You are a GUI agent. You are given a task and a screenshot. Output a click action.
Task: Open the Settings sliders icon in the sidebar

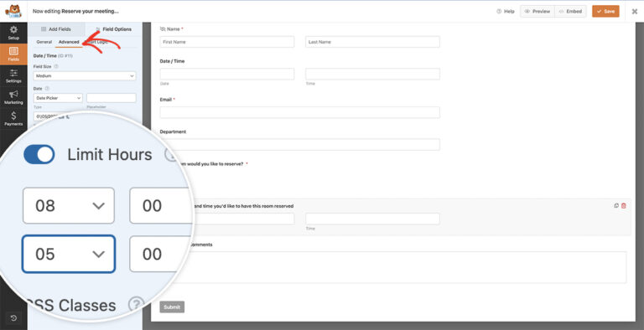(13, 76)
